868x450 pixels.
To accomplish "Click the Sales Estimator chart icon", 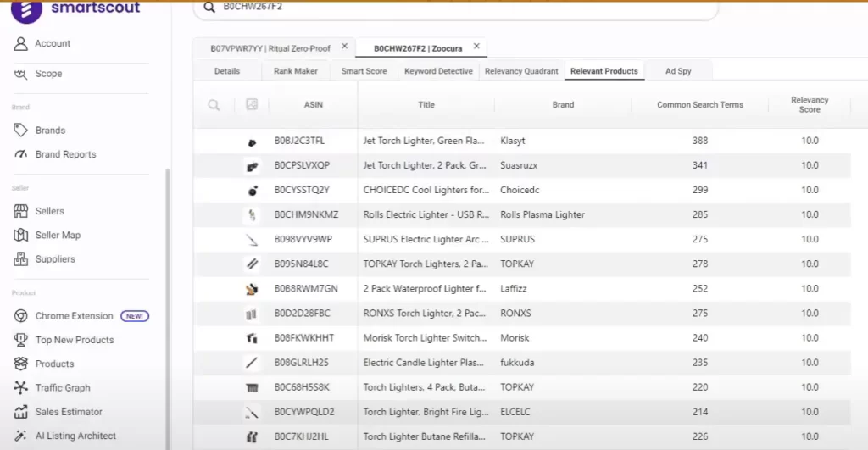I will (20, 412).
